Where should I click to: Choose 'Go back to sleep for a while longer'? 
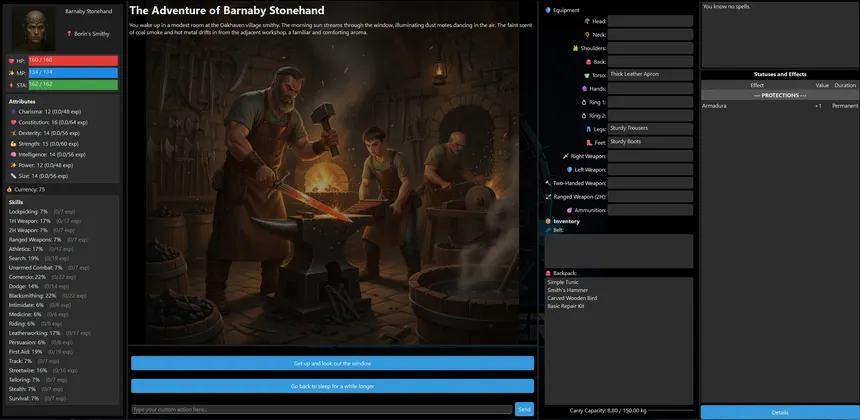tap(332, 385)
